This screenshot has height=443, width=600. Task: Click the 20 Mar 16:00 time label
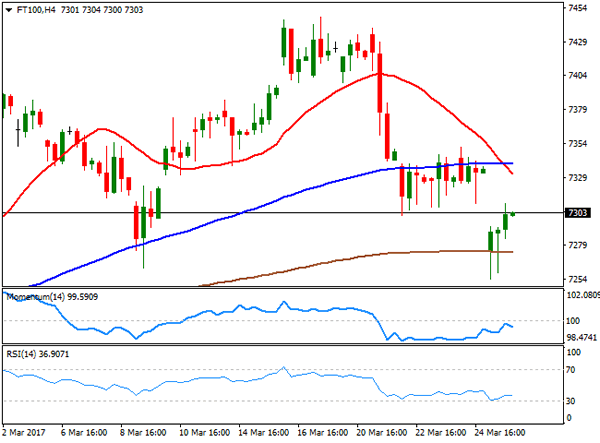[x=382, y=433]
